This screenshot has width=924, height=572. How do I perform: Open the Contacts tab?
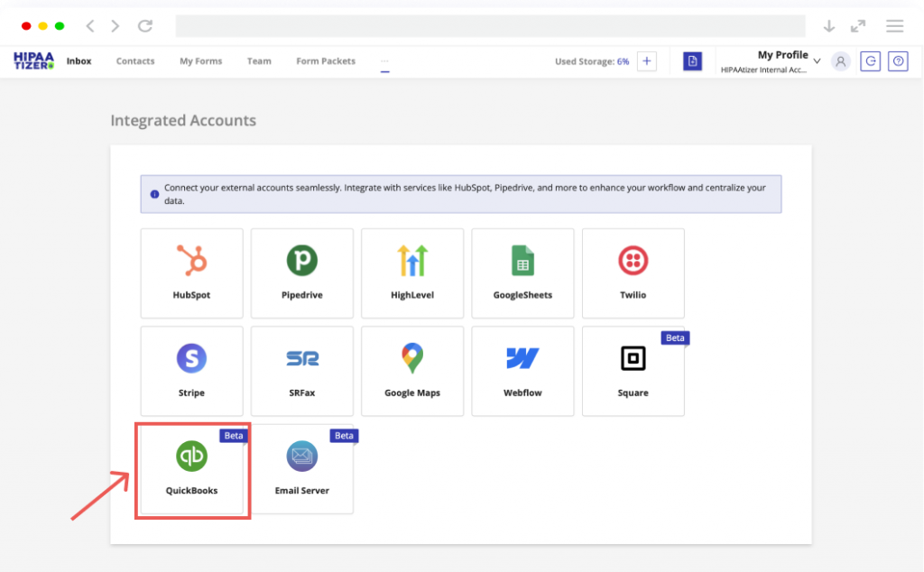pyautogui.click(x=135, y=60)
